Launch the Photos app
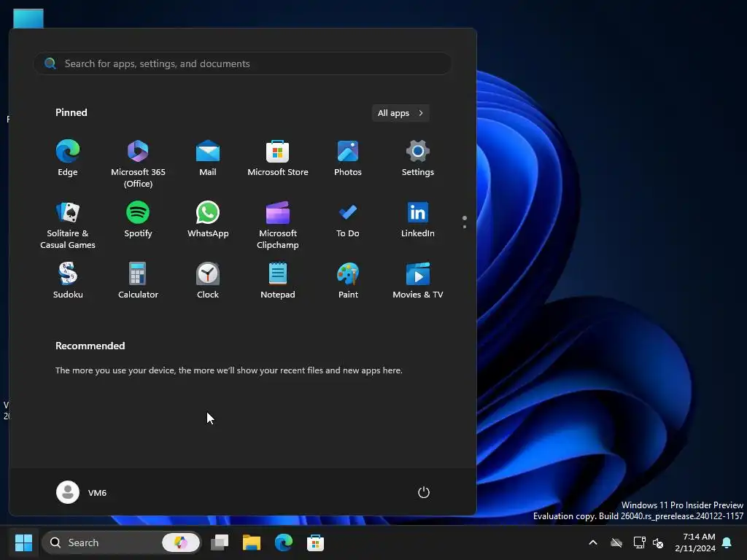Screen dimensions: 747x560 pyautogui.click(x=348, y=158)
